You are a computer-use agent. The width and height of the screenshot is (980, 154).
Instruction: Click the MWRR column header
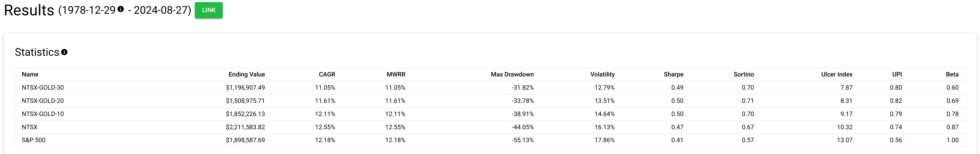[x=396, y=74]
